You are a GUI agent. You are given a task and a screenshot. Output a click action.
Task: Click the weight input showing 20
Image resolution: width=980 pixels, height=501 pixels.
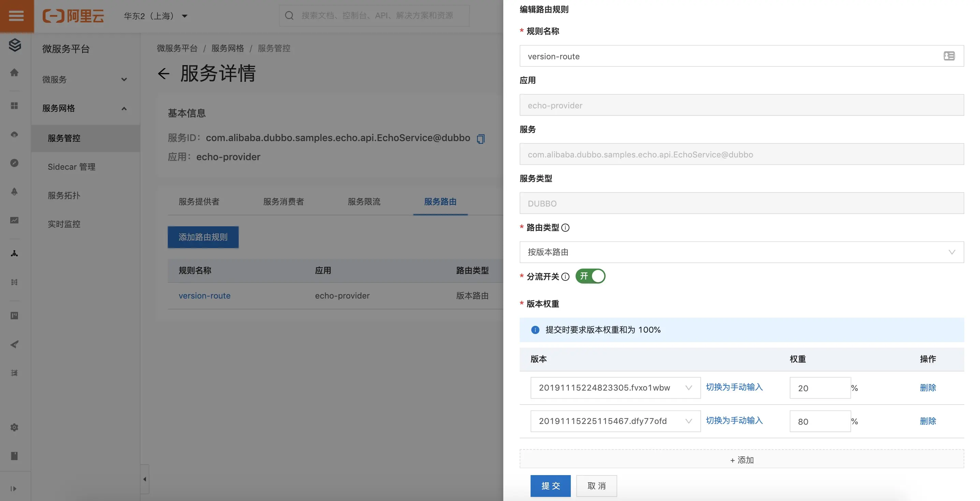click(819, 388)
